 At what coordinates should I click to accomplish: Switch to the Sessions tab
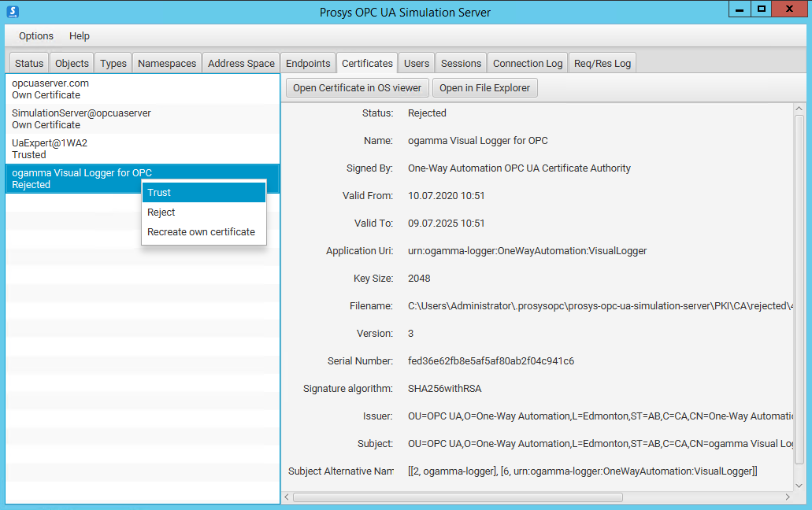click(x=461, y=63)
